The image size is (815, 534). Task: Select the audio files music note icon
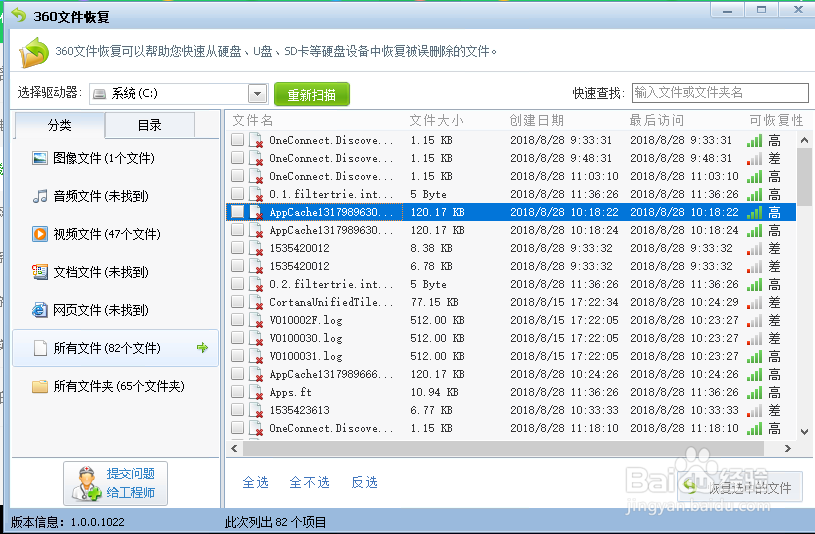pos(40,196)
